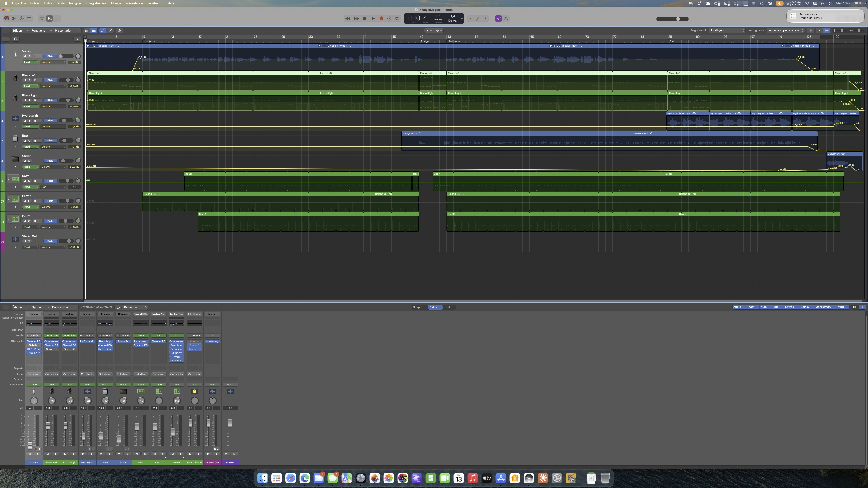The image size is (868, 488).
Task: Open the Library panel icon
Action: [6, 19]
